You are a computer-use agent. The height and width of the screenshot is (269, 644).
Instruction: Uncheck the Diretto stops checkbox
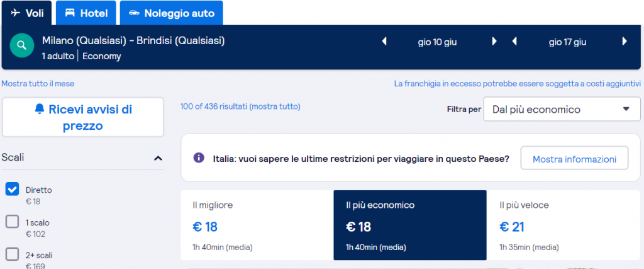(x=12, y=189)
